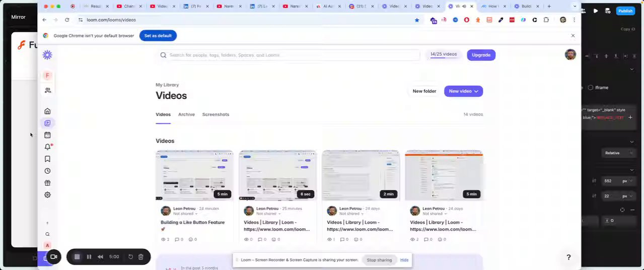Image resolution: width=644 pixels, height=270 pixels.
Task: Open Chrome profile avatar in toolbar
Action: [563, 20]
